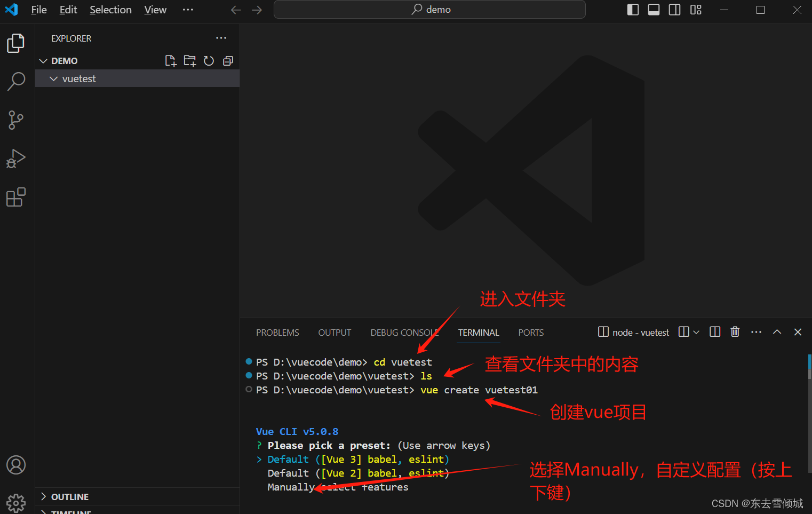Viewport: 812px width, 514px height.
Task: Click the New File icon in Explorer
Action: click(171, 61)
